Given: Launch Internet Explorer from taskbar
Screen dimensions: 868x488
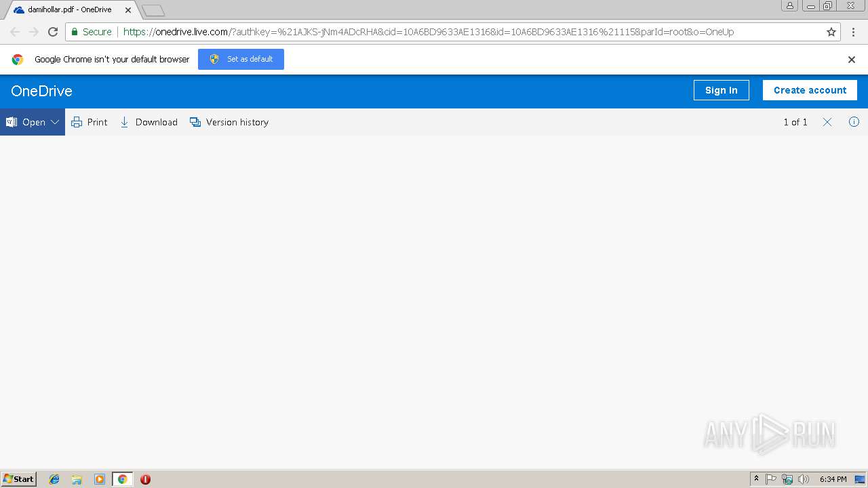Looking at the screenshot, I should [54, 479].
